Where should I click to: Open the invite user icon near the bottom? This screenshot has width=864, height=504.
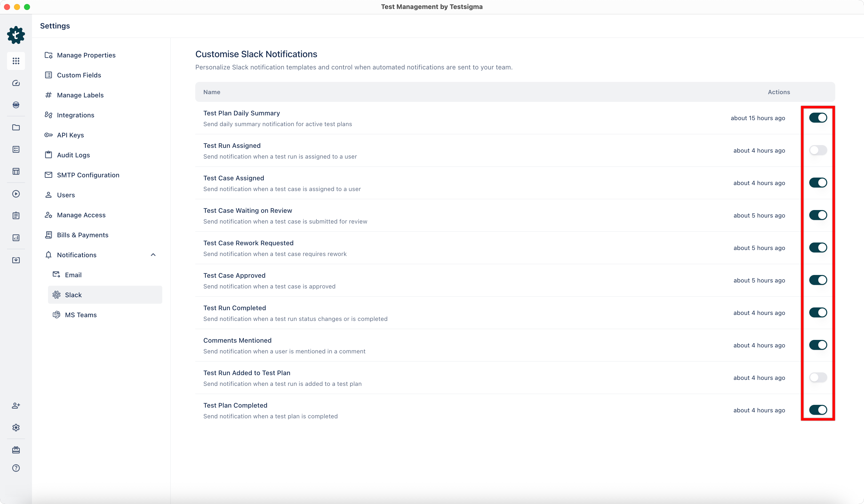tap(16, 406)
